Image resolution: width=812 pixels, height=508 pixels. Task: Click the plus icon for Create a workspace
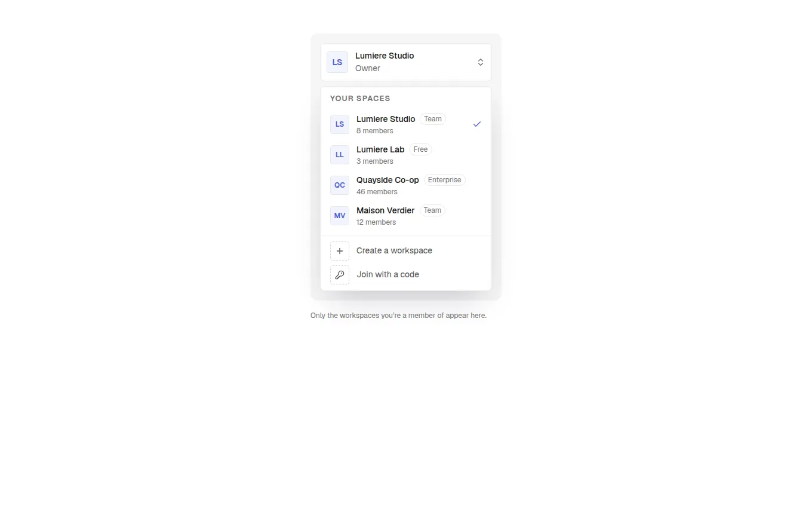coord(340,251)
